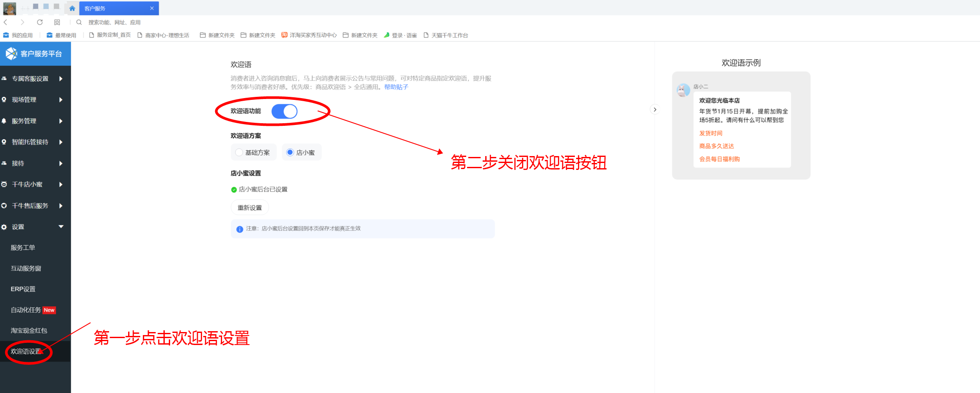
Task: Click the 搜索功能、网址、应用 search field
Action: 114,22
